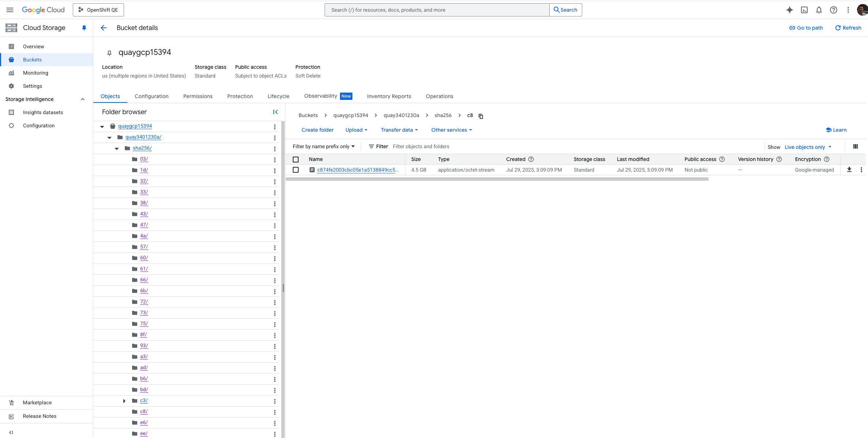Click back arrow next to Bucket details
Image resolution: width=868 pixels, height=438 pixels.
[104, 28]
